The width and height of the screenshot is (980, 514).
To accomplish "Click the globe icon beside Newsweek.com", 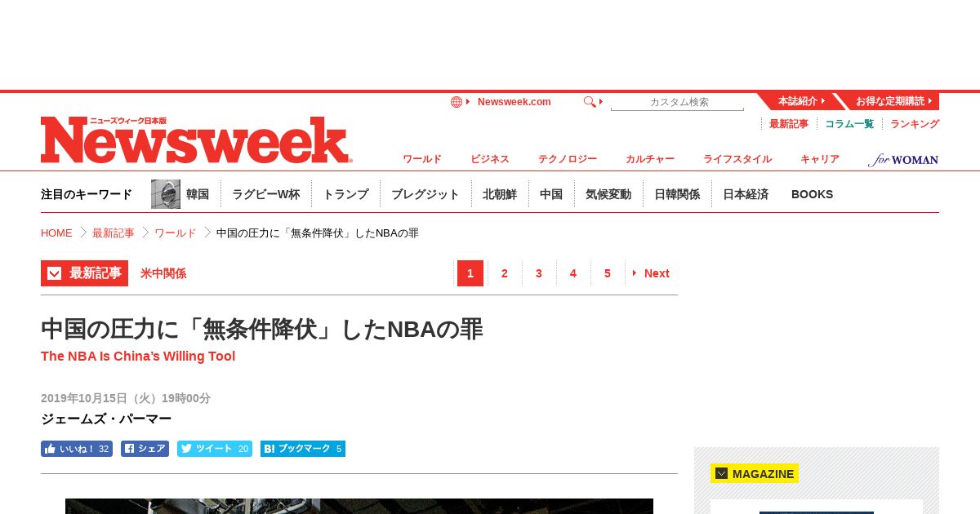I will tap(457, 102).
